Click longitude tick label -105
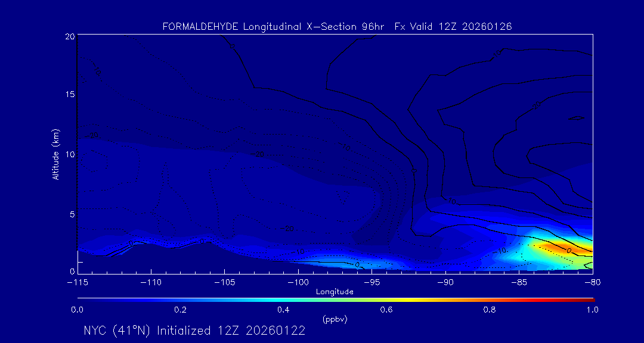 [x=225, y=283]
